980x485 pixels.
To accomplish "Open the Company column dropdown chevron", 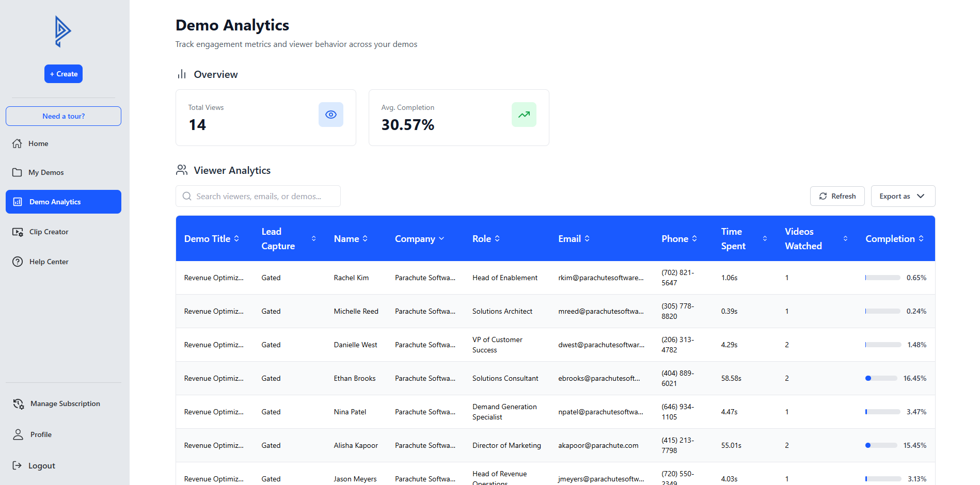I will coord(441,238).
